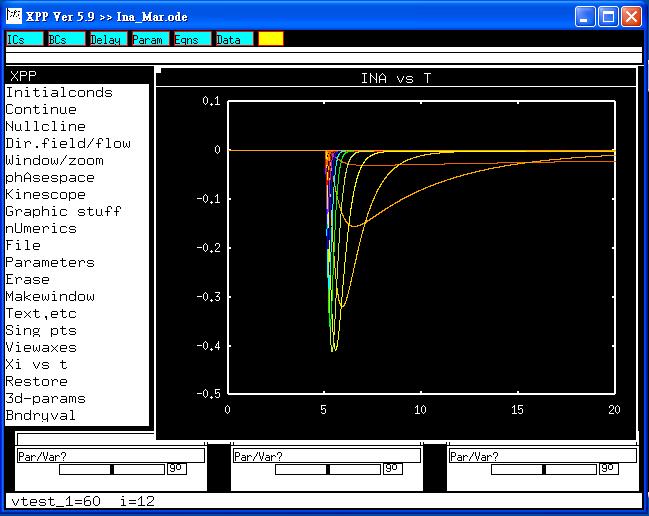Click the small square in graph's corner
The width and height of the screenshot is (649, 516).
[159, 71]
